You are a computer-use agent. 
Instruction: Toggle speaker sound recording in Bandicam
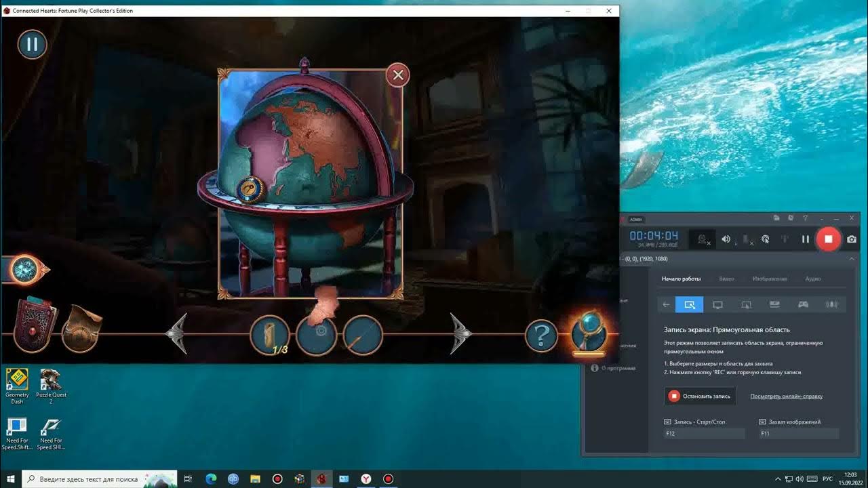coord(726,239)
